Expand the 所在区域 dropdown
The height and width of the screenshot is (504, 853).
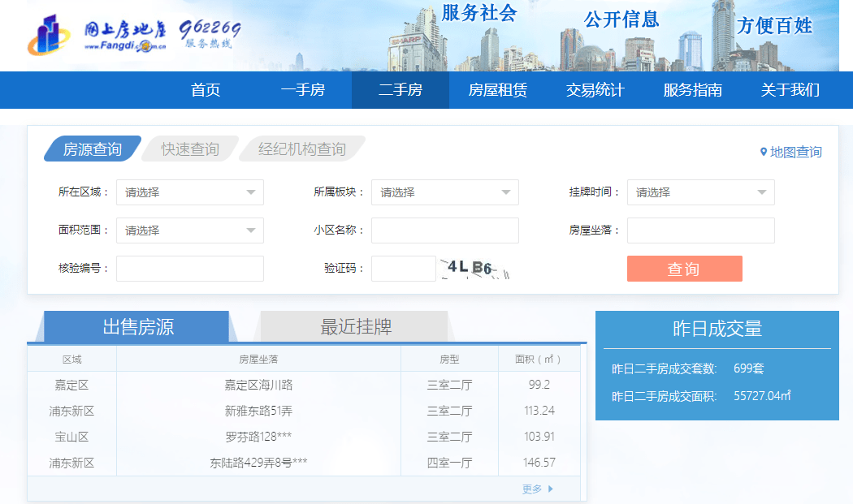click(189, 192)
